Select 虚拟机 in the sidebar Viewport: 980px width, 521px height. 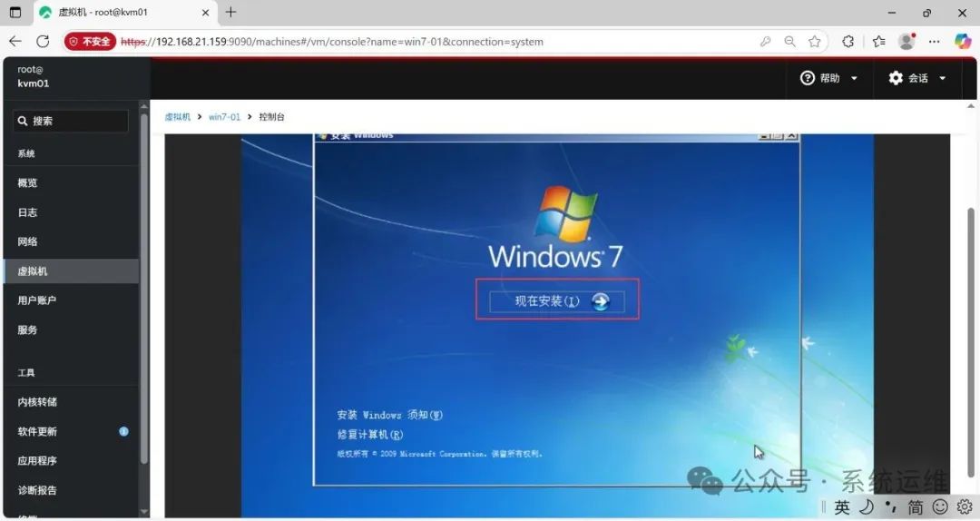pos(33,271)
